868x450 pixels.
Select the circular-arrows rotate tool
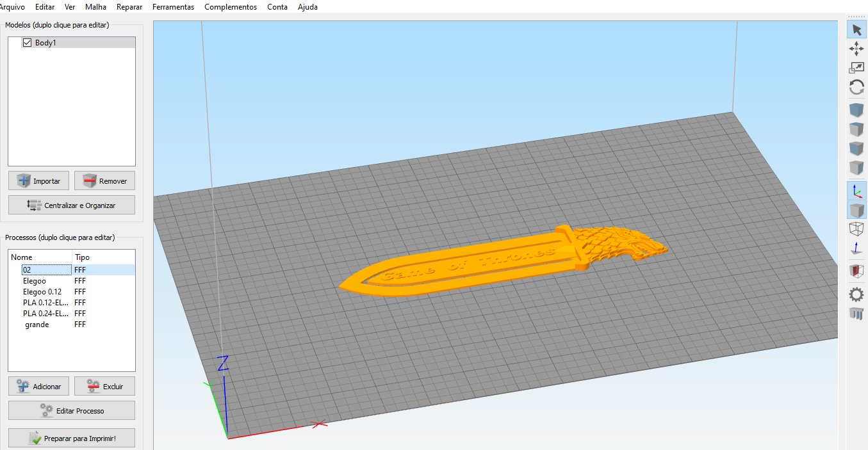coord(856,88)
